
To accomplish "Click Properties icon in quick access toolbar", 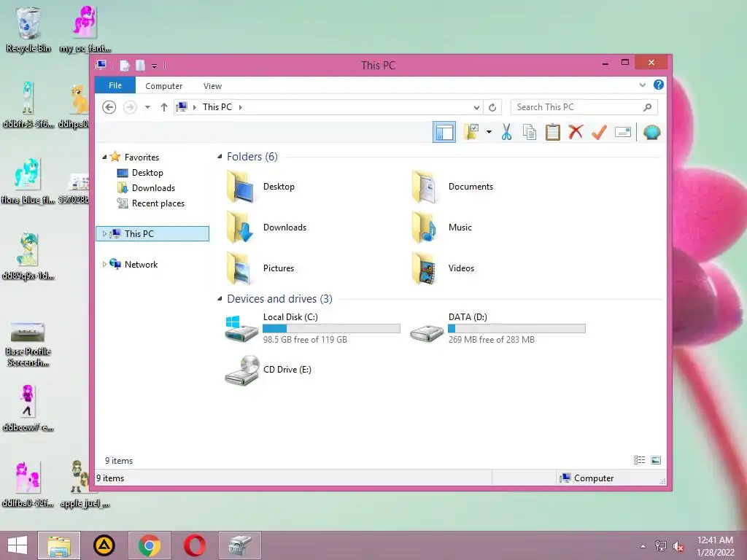I will click(124, 65).
